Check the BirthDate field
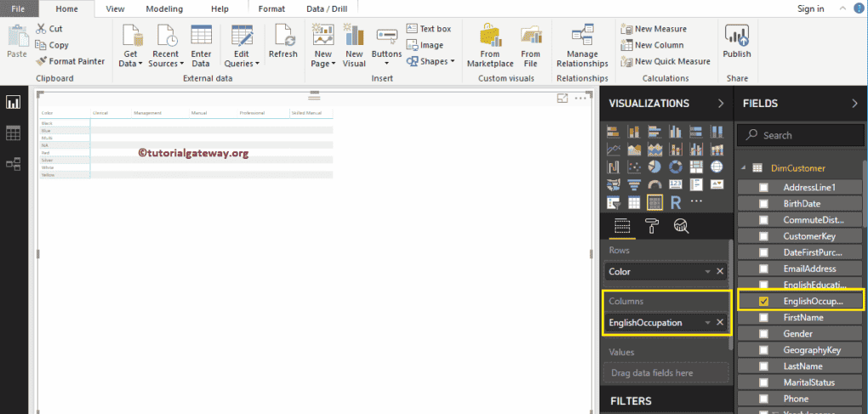 (x=763, y=203)
